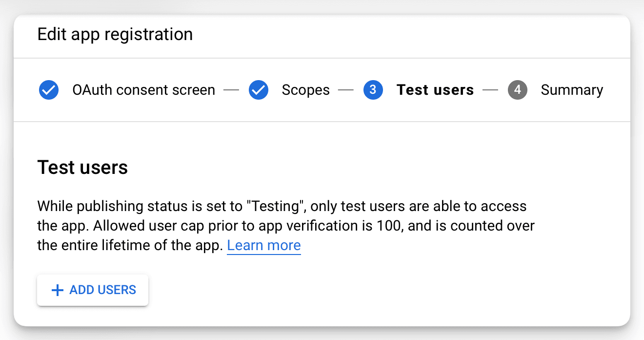Click the plus icon beside ADD USERS

tap(58, 291)
